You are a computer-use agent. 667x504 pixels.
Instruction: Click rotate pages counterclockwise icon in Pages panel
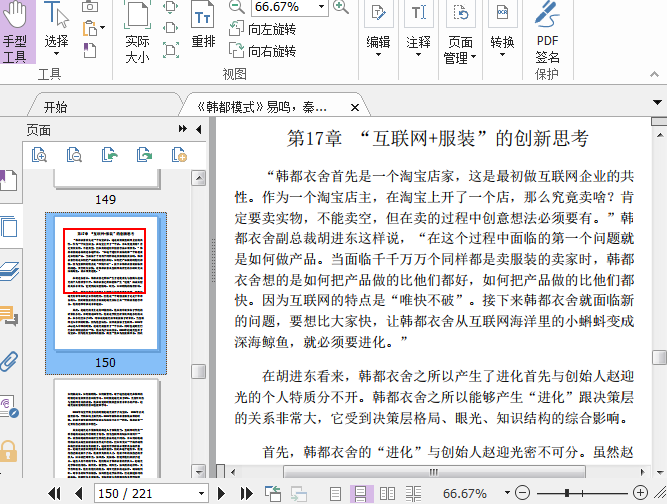click(x=109, y=155)
